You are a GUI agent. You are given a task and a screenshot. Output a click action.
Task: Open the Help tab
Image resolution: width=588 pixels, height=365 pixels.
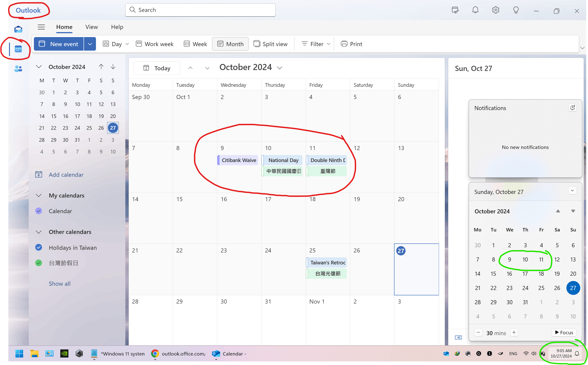tap(117, 27)
